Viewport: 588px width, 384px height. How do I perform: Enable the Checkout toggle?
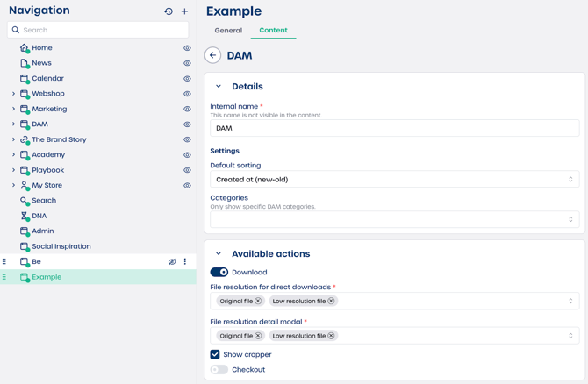(219, 370)
